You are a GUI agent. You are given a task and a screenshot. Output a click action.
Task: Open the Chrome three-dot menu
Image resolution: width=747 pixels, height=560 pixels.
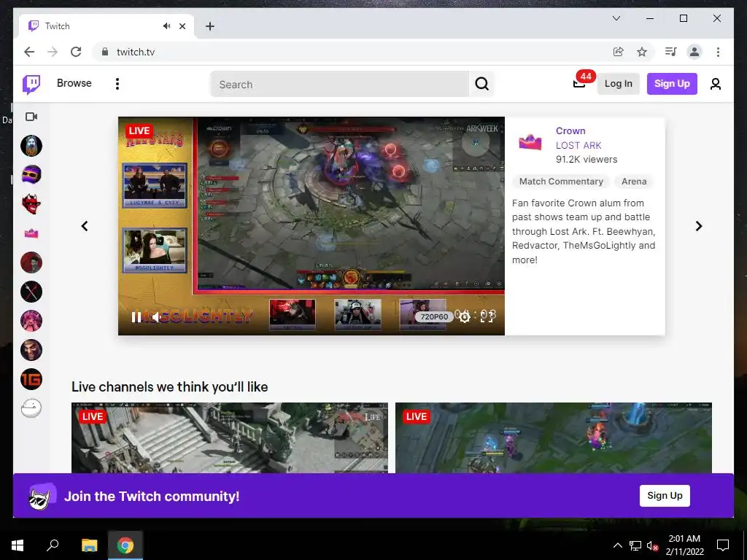pyautogui.click(x=718, y=52)
